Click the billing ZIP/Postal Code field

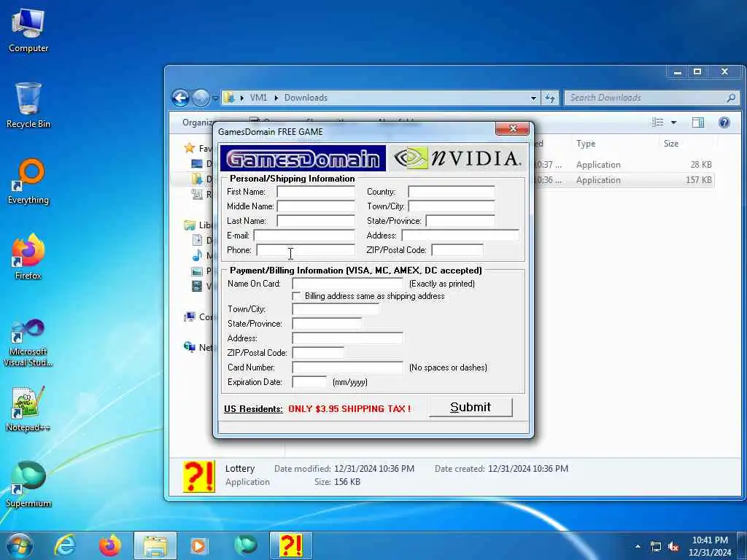pos(318,353)
